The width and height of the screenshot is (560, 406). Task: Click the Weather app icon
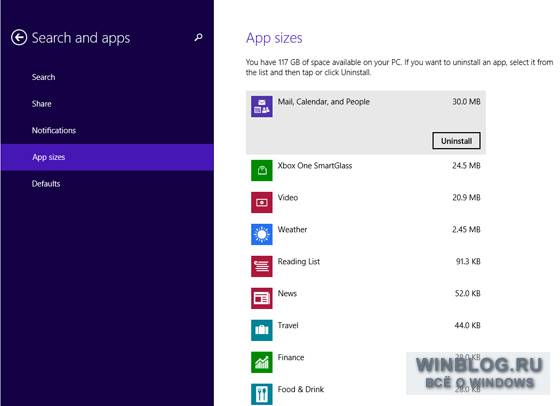coord(261,234)
